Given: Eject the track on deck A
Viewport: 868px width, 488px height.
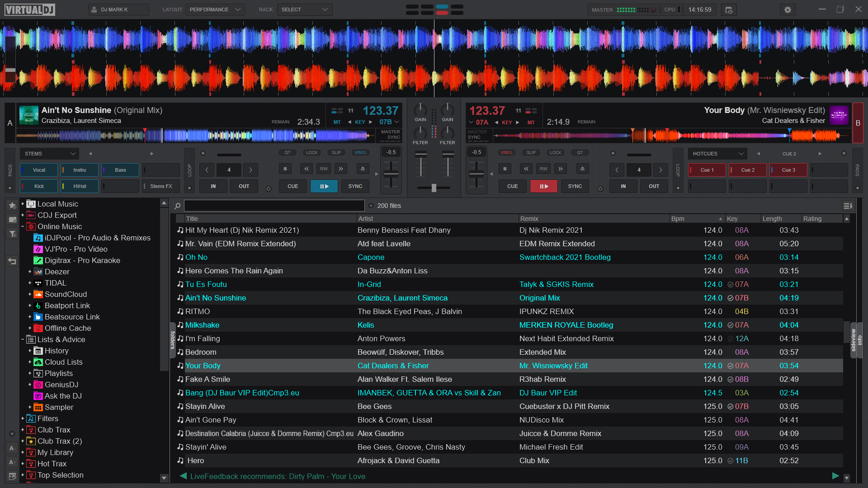Looking at the screenshot, I should (363, 169).
